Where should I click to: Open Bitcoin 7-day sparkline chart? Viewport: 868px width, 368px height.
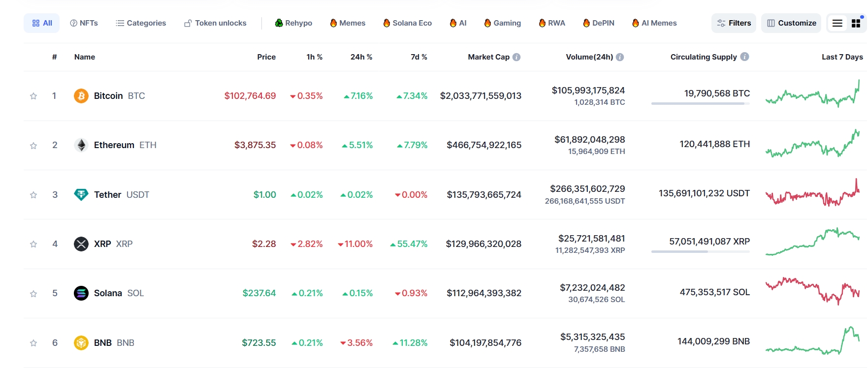[813, 94]
